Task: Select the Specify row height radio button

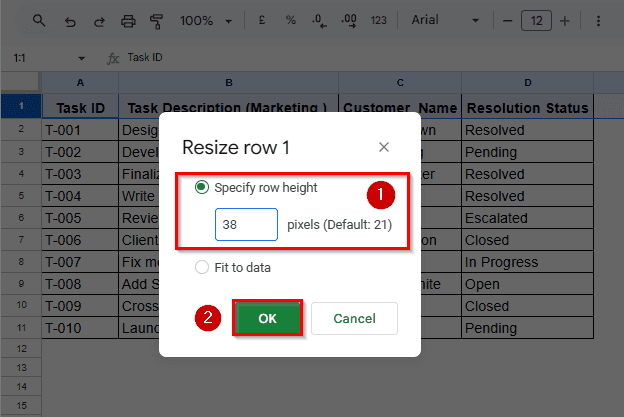Action: click(202, 187)
